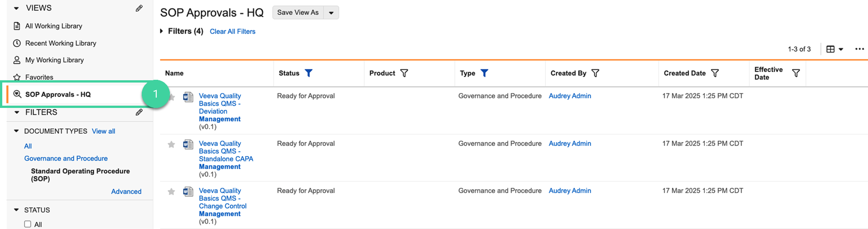Open the Product column filter funnel

coord(404,73)
